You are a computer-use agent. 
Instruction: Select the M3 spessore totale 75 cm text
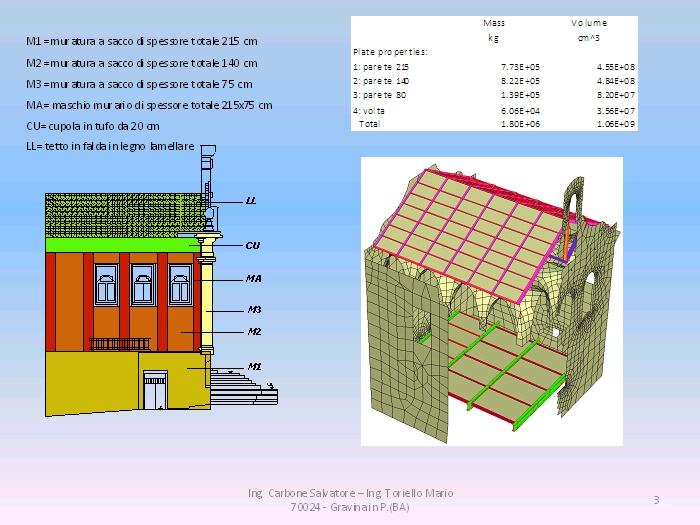click(139, 84)
